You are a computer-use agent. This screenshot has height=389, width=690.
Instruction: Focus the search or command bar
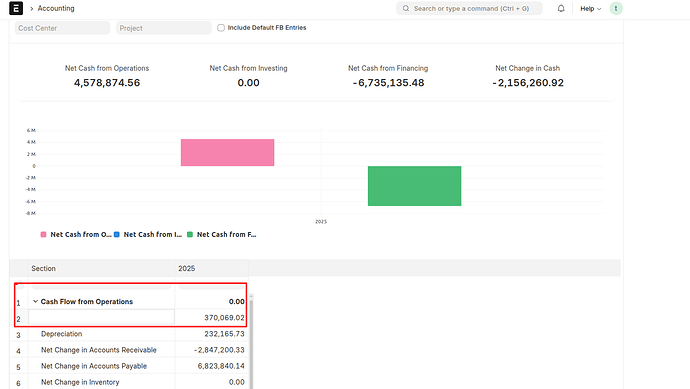coord(469,8)
